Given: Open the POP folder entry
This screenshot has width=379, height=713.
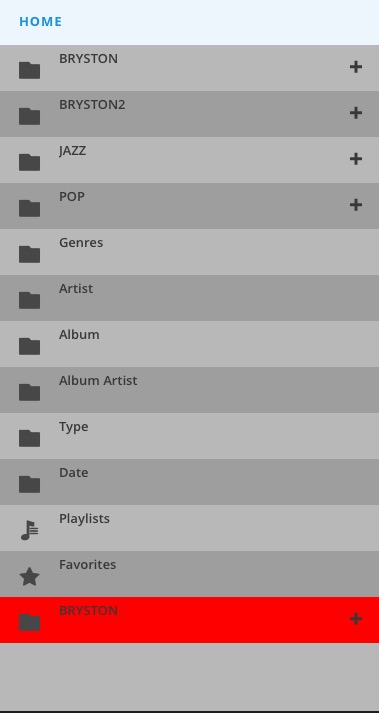Looking at the screenshot, I should (x=189, y=206).
